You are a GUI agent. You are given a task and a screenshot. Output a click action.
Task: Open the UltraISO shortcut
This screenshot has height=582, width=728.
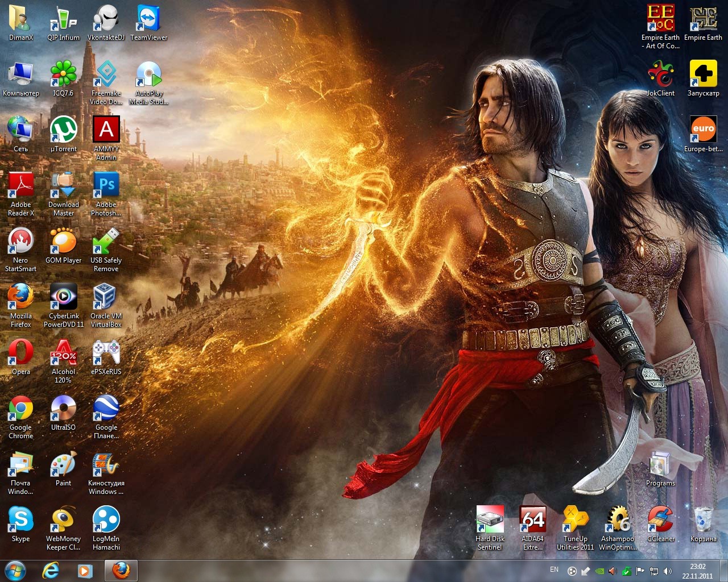click(x=63, y=413)
